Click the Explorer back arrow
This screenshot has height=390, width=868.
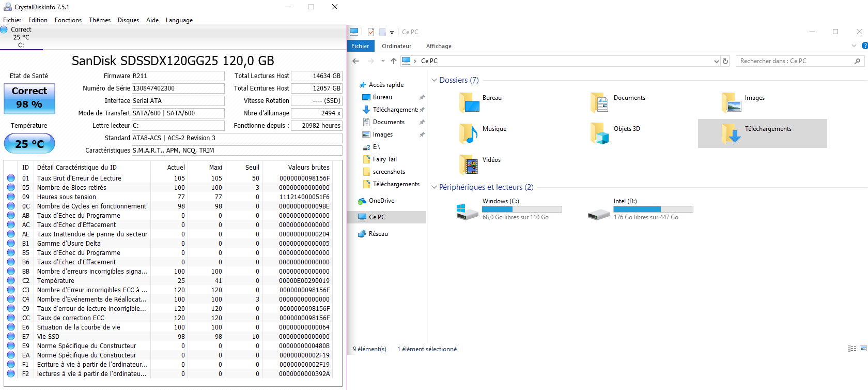pyautogui.click(x=355, y=61)
